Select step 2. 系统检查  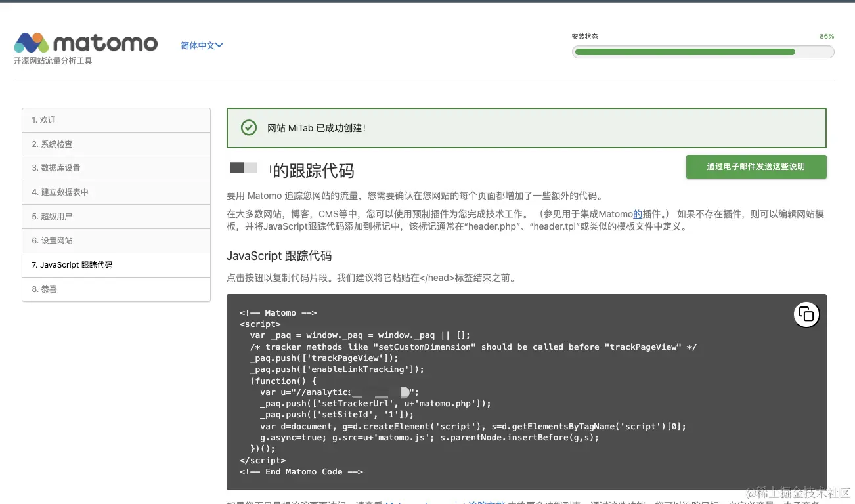pyautogui.click(x=116, y=144)
